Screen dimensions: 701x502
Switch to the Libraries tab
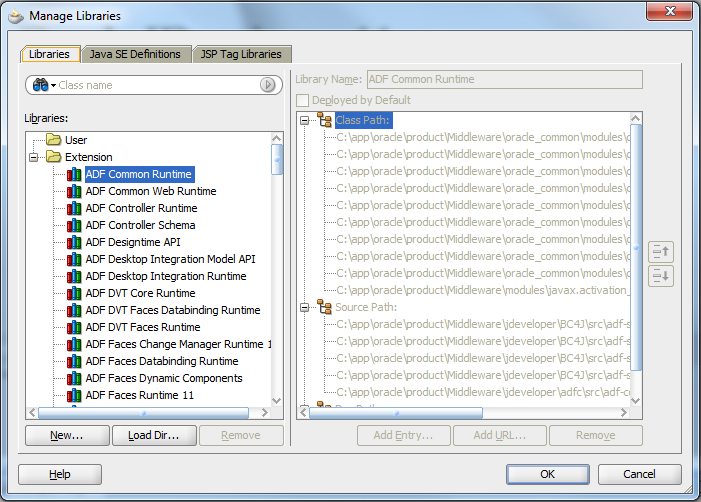click(x=50, y=54)
